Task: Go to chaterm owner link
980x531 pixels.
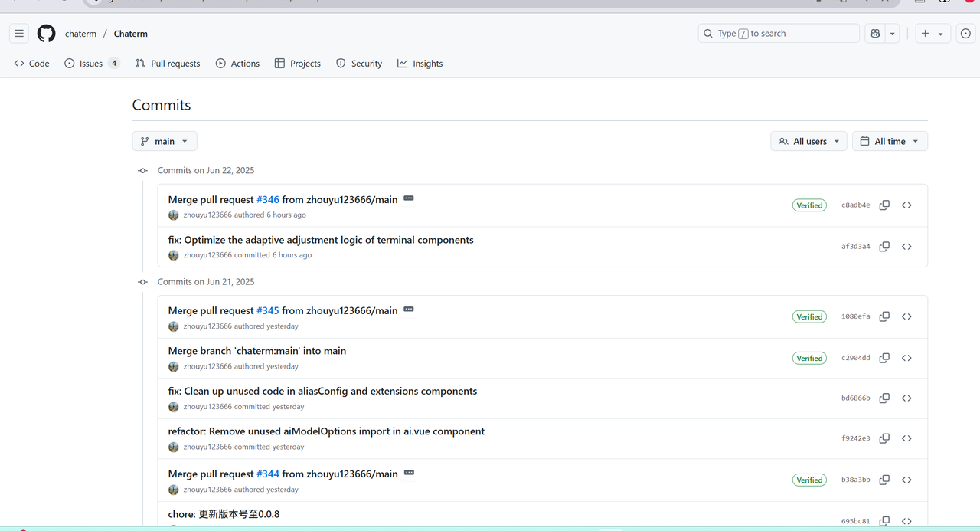Action: coord(80,34)
